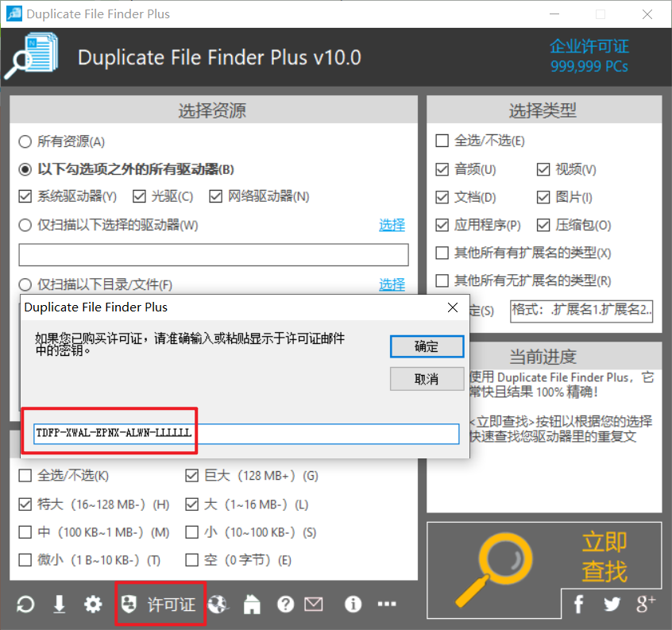672x630 pixels.
Task: Click the refresh icon in bottom toolbar
Action: point(25,605)
